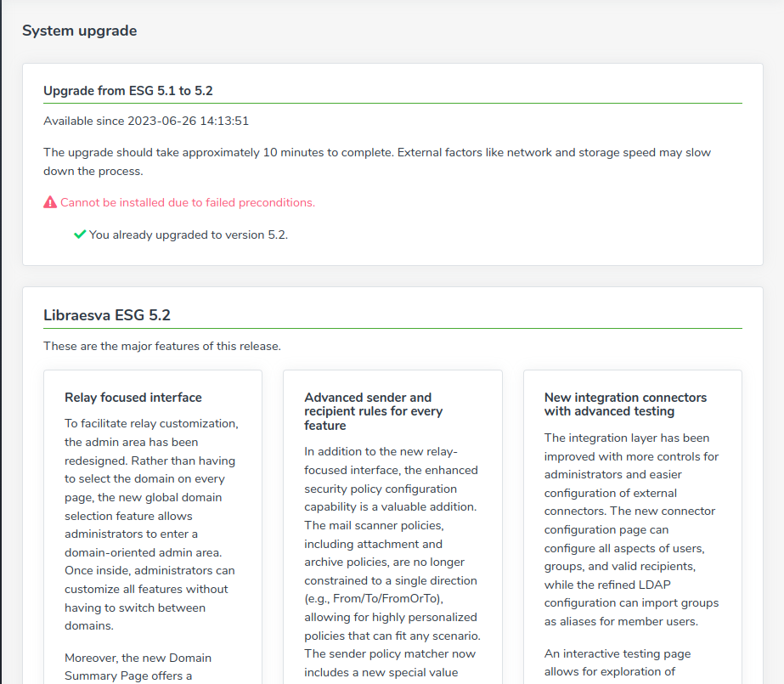This screenshot has width=784, height=684.
Task: Click 'Advanced sender and recipient rules for every feature' title
Action: [374, 411]
